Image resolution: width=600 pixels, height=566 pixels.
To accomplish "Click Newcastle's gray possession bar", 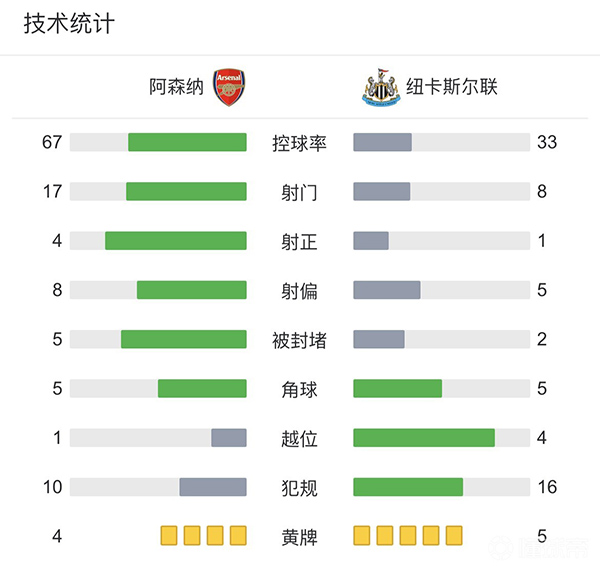I will 382,142.
